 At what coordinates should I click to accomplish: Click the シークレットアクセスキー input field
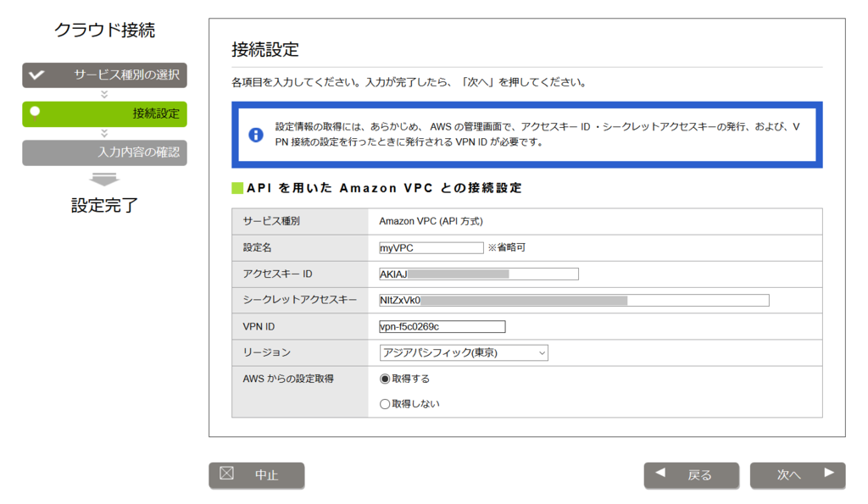574,301
